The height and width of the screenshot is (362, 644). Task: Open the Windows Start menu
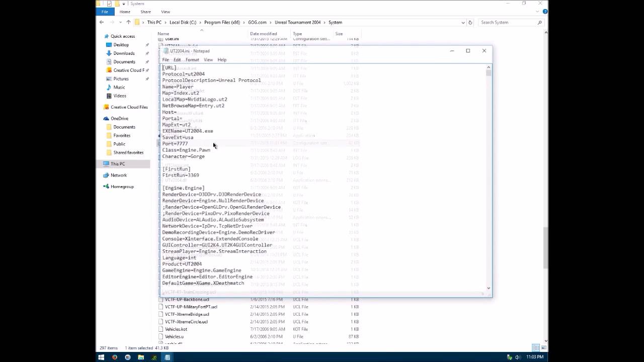pyautogui.click(x=101, y=357)
